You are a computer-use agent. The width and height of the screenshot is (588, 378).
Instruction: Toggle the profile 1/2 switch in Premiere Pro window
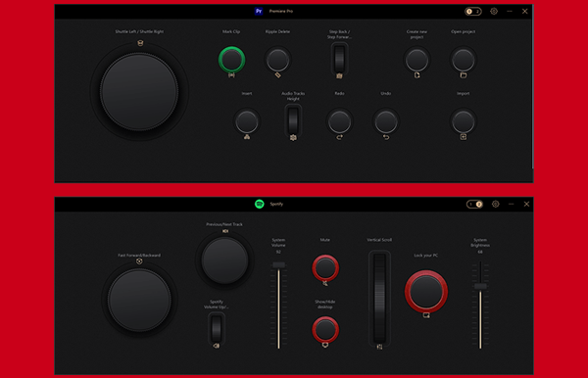coord(473,11)
